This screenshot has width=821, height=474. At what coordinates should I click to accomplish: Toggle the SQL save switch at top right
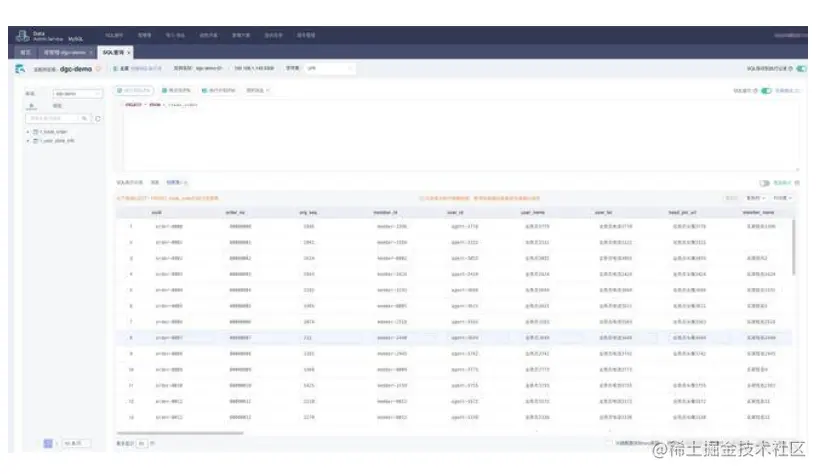click(x=801, y=69)
